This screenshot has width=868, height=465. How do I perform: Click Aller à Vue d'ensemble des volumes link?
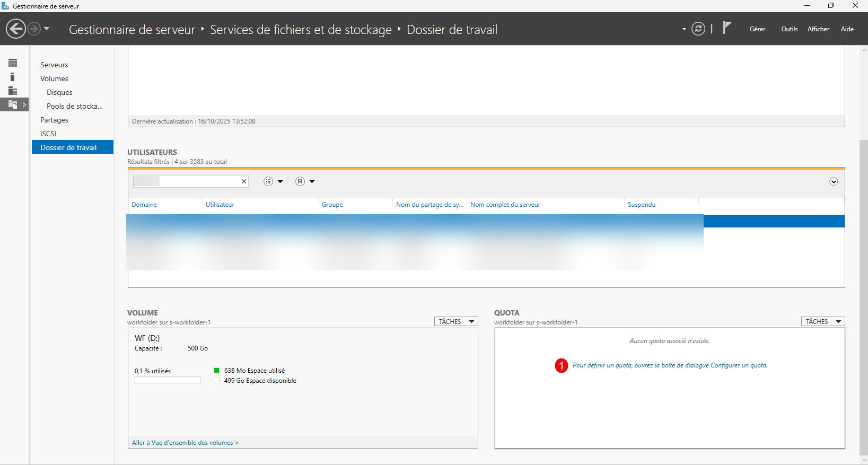(185, 443)
